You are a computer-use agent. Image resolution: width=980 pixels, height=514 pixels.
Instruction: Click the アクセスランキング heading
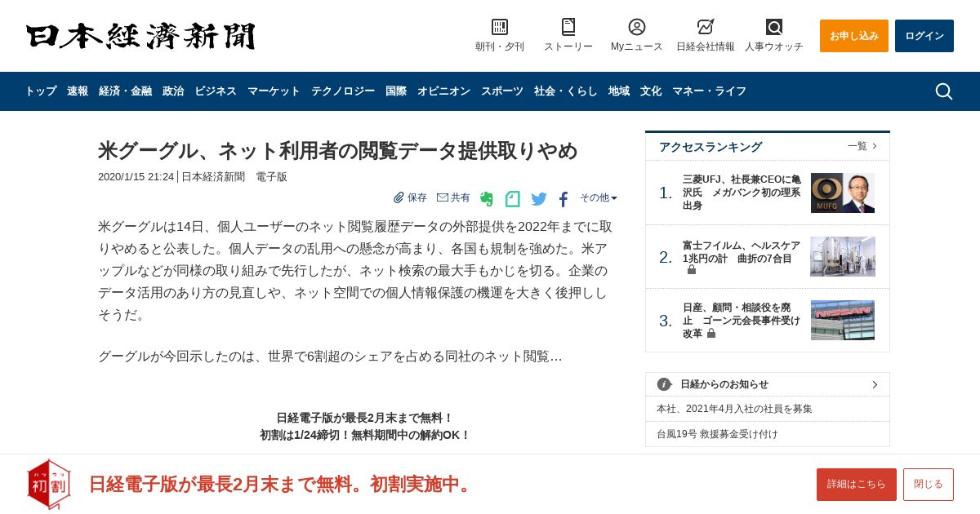(x=710, y=147)
